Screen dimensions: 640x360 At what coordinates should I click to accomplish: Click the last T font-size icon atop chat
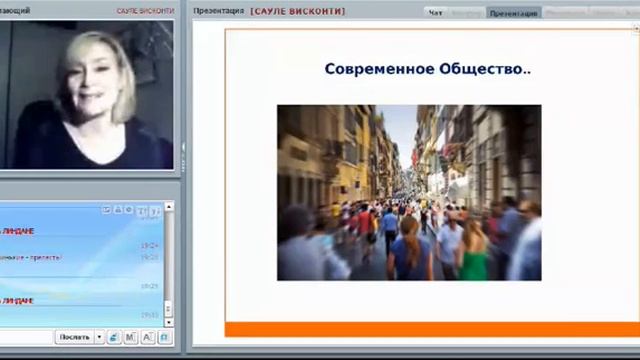[x=155, y=211]
